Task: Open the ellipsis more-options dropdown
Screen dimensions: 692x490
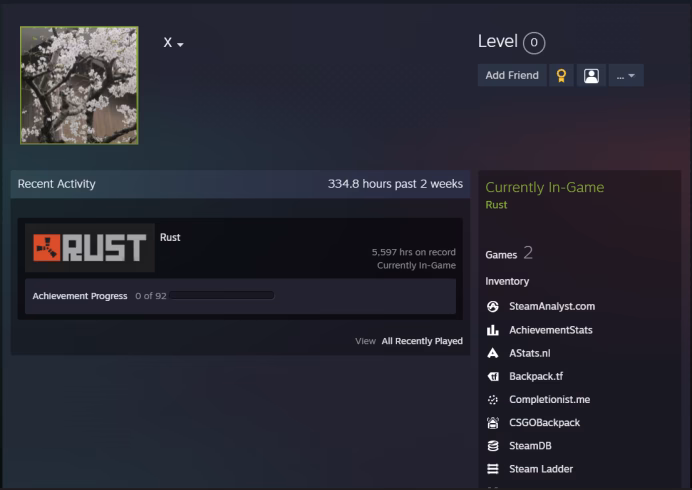Action: tap(626, 75)
